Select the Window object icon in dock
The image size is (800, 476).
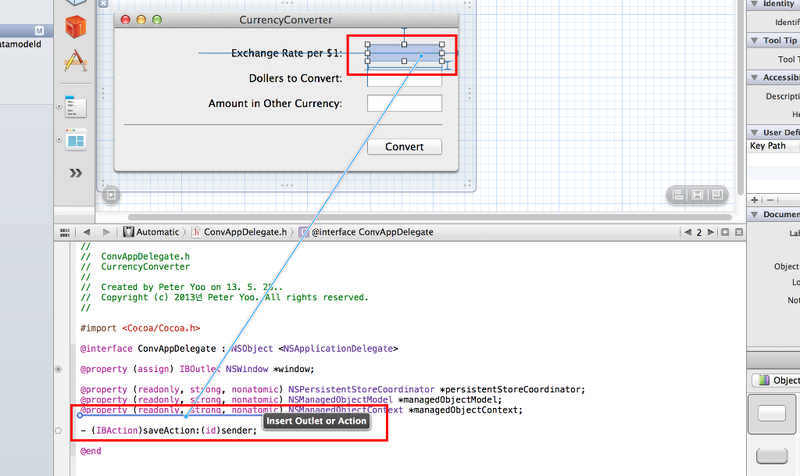click(76, 139)
